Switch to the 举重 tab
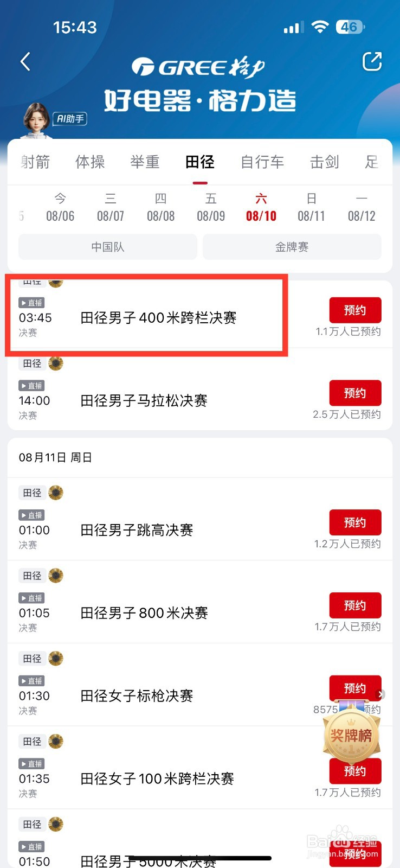400x868 pixels. pyautogui.click(x=145, y=162)
